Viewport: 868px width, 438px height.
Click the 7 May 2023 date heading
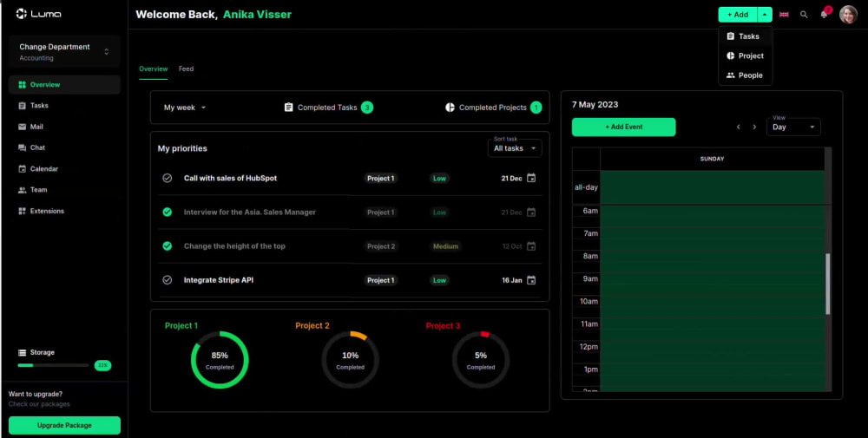[595, 105]
